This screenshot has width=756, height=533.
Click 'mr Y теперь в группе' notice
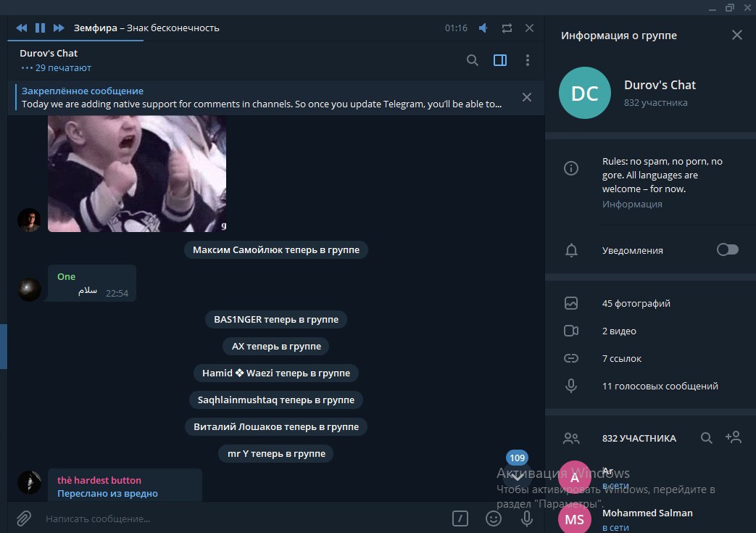[275, 453]
